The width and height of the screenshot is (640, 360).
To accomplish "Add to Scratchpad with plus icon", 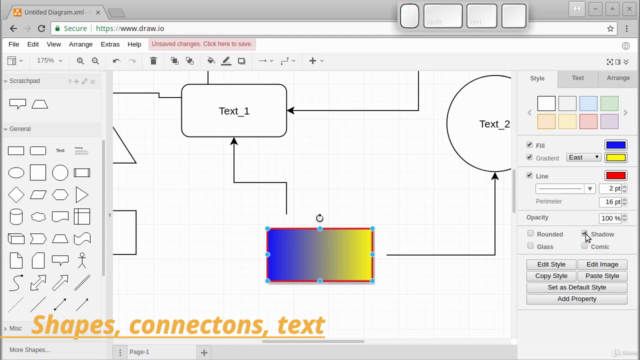I will [76, 81].
